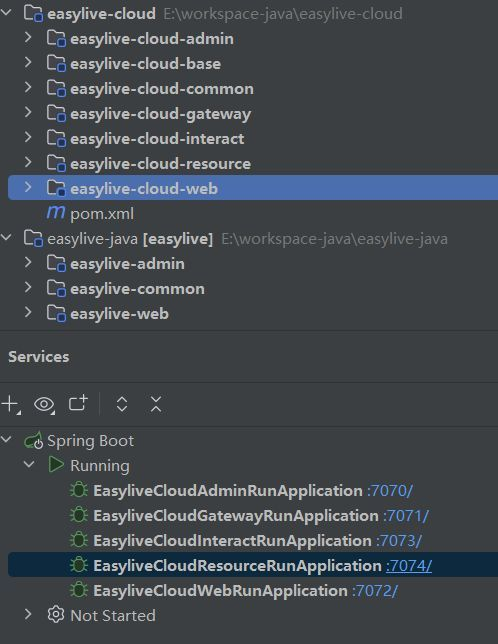Open the :7074/ port link
The image size is (498, 644).
pos(409,566)
